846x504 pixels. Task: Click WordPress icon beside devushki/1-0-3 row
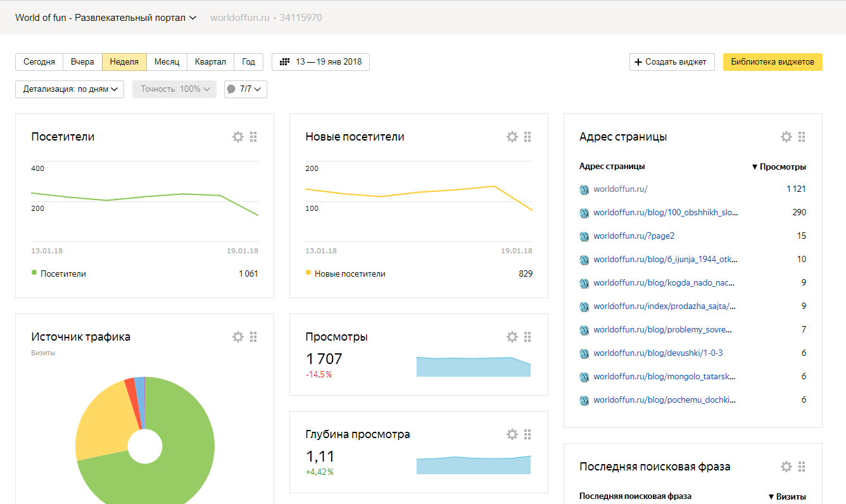coord(584,353)
